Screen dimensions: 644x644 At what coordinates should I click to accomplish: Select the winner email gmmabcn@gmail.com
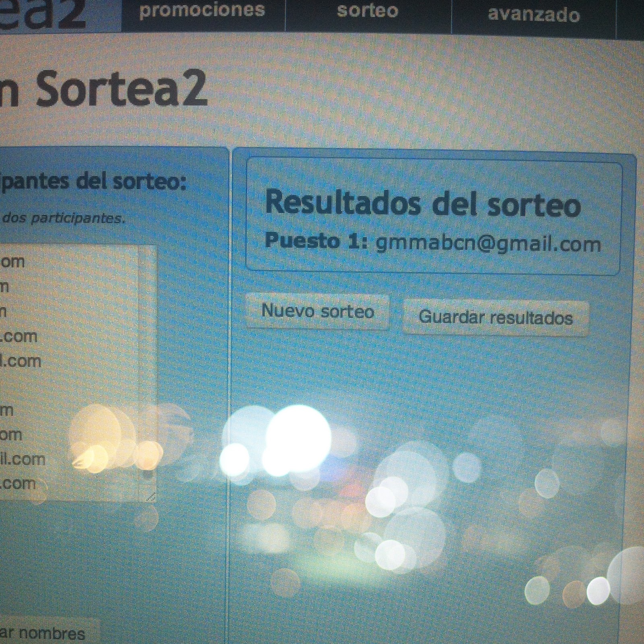(x=488, y=244)
